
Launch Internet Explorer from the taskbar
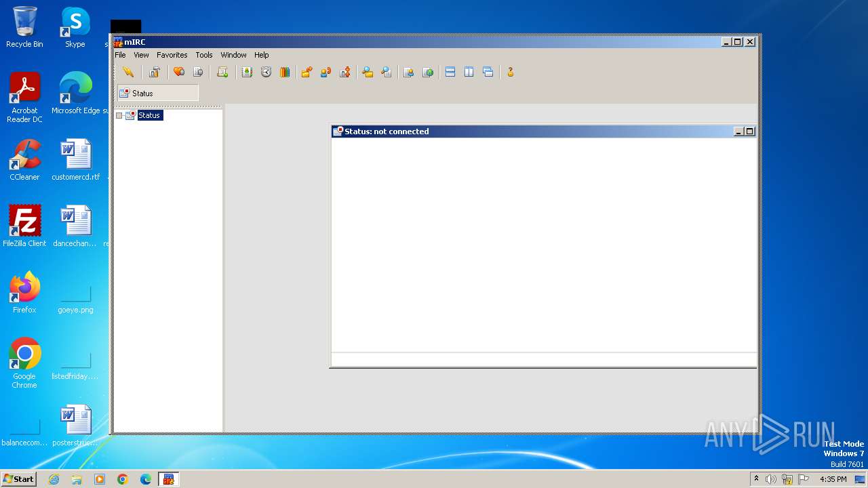pyautogui.click(x=54, y=479)
